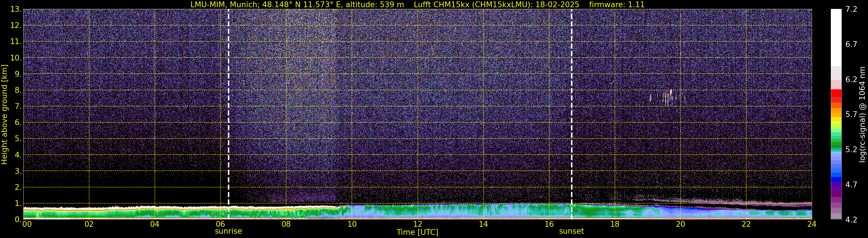868x238 pixels.
Task: Click the x-axis tick label "12"
Action: point(417,224)
